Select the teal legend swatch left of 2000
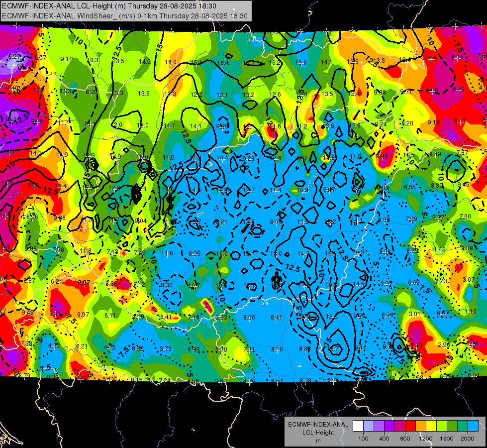The width and height of the screenshot is (487, 448). (x=463, y=426)
